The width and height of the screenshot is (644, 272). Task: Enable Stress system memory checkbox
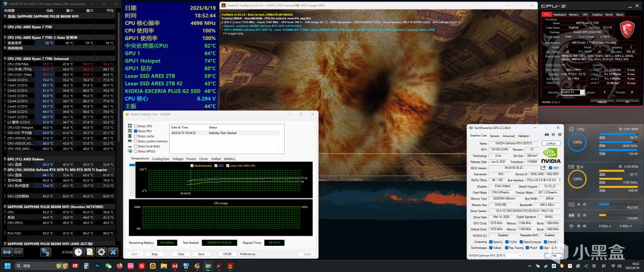(x=135, y=141)
